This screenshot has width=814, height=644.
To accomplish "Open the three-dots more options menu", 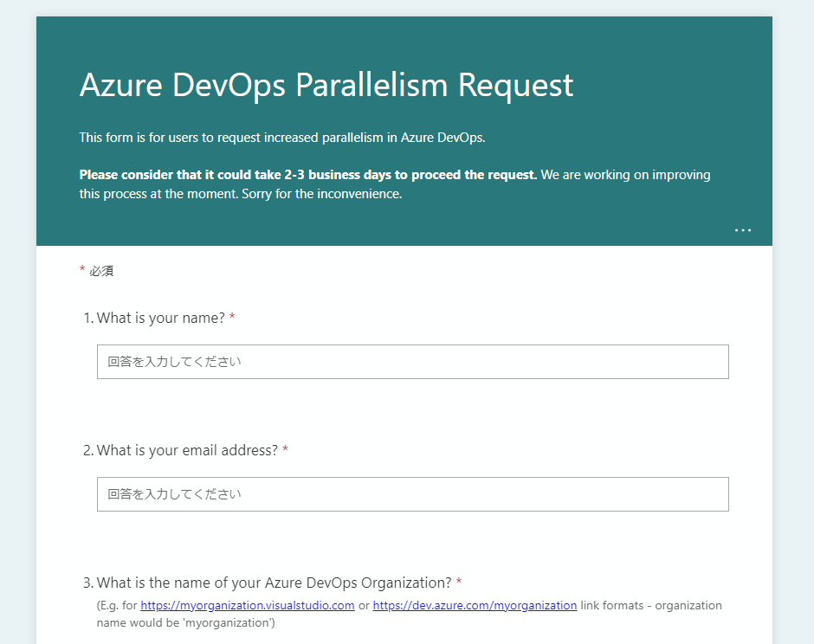I will (x=743, y=230).
